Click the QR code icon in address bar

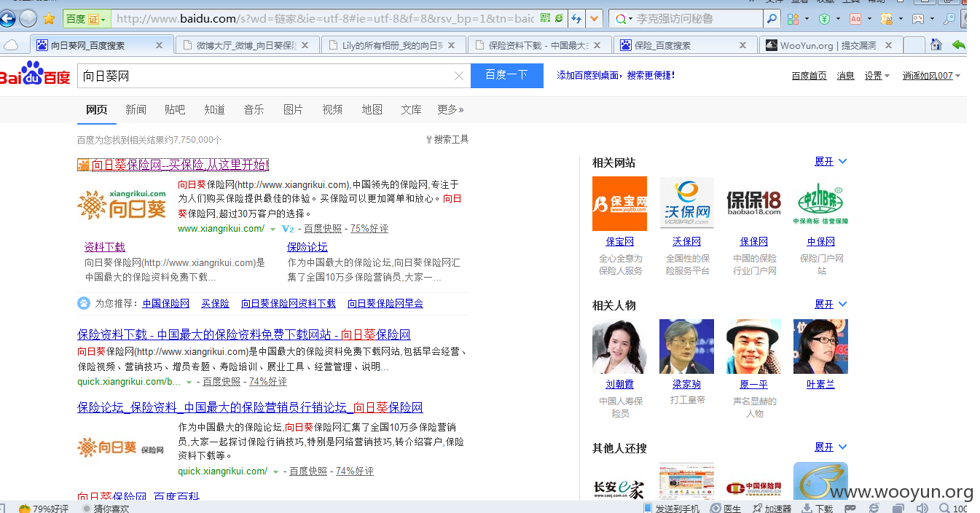(x=544, y=18)
